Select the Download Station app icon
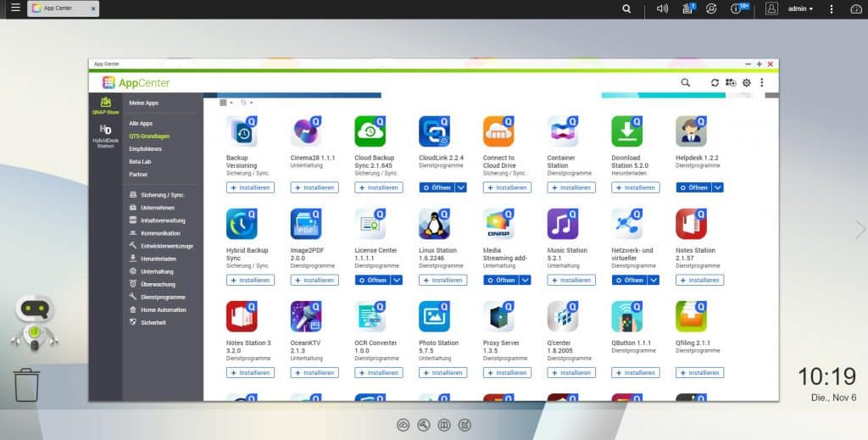 627,131
